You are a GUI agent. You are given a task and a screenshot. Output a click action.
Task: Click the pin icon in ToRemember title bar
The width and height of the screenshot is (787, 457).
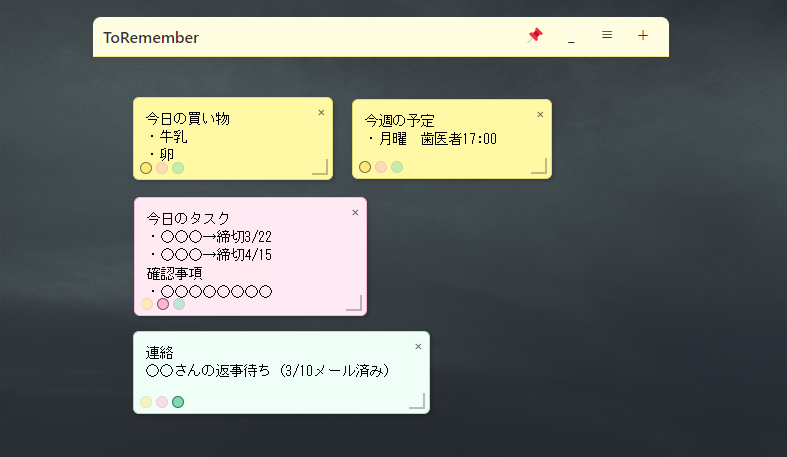[535, 36]
